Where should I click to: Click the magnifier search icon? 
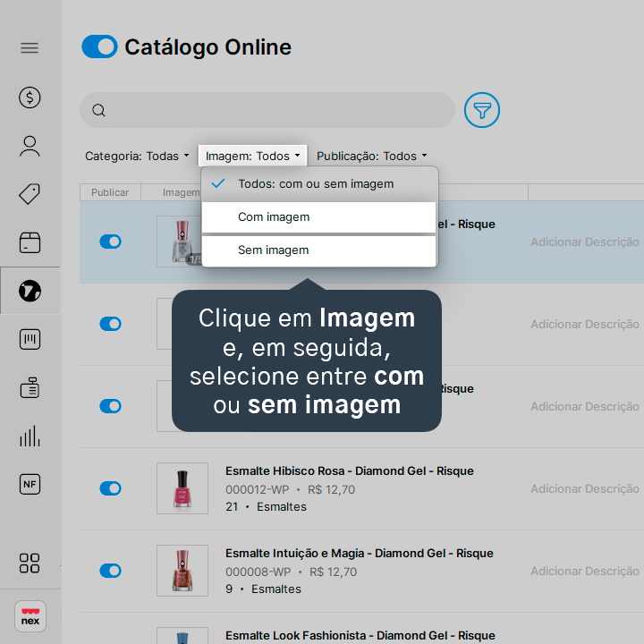tap(98, 110)
